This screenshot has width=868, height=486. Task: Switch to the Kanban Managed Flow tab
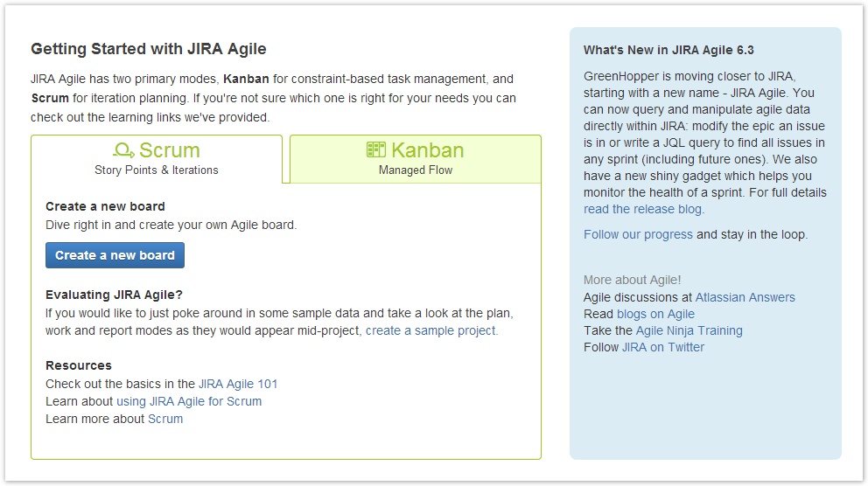415,159
